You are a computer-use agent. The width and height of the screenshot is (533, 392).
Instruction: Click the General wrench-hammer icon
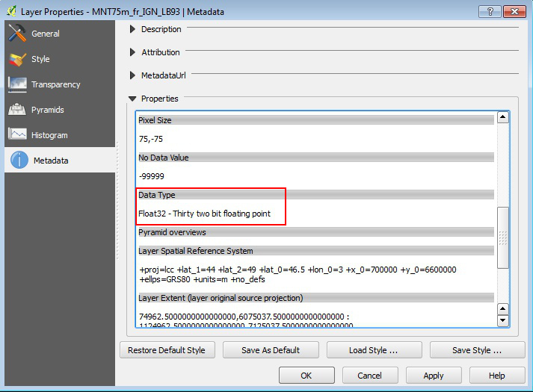tap(17, 33)
